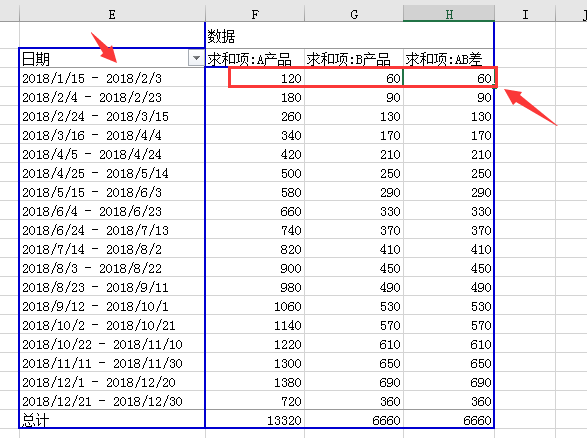Screen dimensions: 587x438
Task: Select column I header
Action: [525, 14]
